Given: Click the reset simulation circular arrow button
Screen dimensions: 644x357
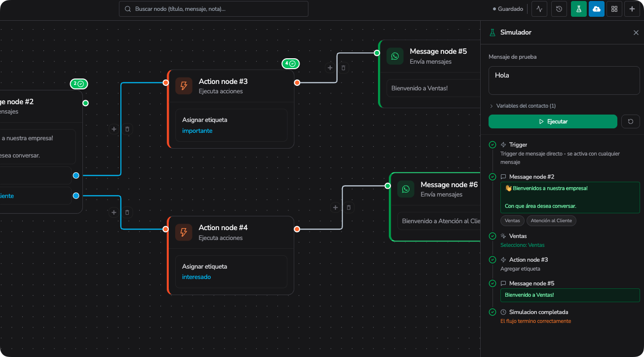Looking at the screenshot, I should [631, 121].
